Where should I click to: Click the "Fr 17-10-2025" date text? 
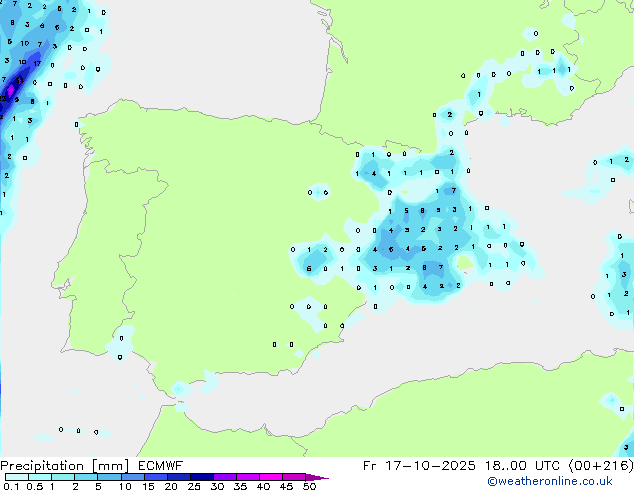419,465
